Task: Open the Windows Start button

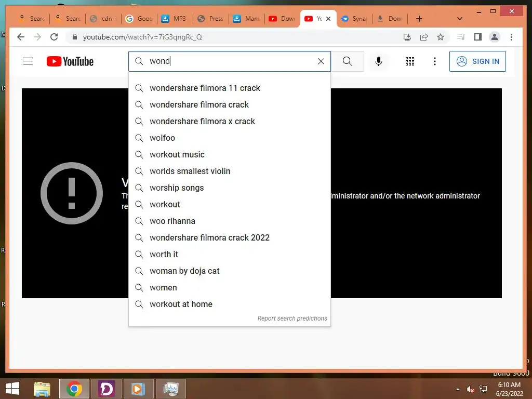Action: tap(12, 389)
